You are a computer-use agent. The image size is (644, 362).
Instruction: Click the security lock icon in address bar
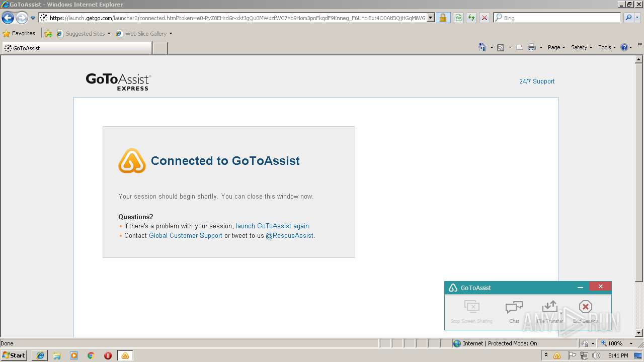tap(443, 18)
